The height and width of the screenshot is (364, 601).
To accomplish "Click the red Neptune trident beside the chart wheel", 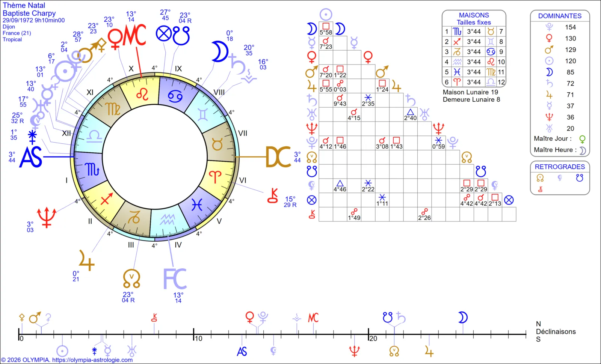I will pyautogui.click(x=47, y=217).
